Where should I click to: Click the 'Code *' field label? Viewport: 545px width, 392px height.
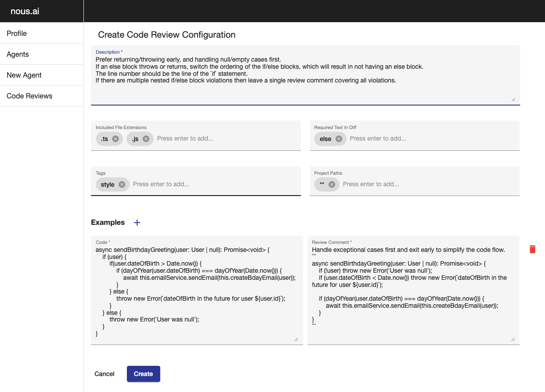pos(103,243)
